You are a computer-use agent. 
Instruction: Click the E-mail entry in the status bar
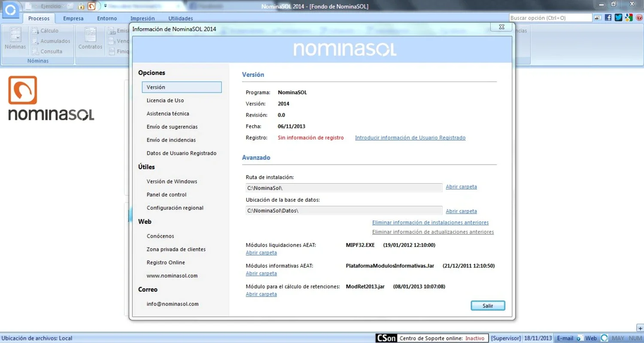coord(565,338)
